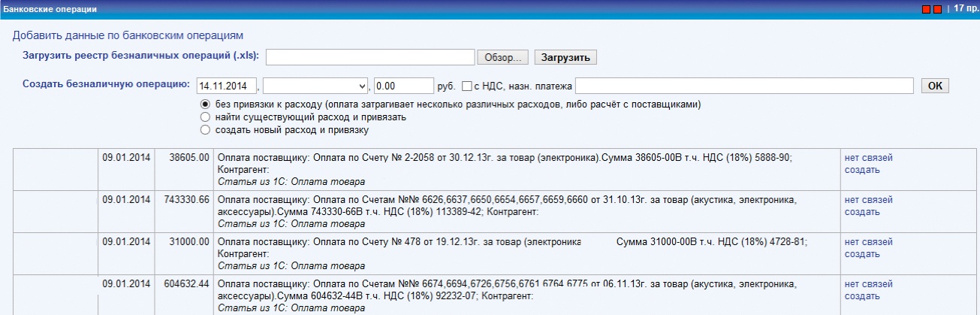The width and height of the screenshot is (980, 315).
Task: Focus the назн. платежа text field
Action: tap(744, 85)
